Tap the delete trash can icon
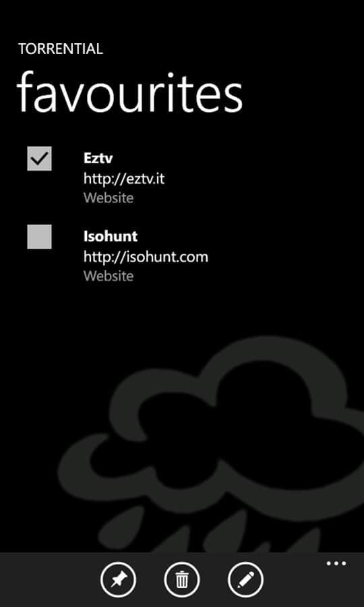 (182, 580)
